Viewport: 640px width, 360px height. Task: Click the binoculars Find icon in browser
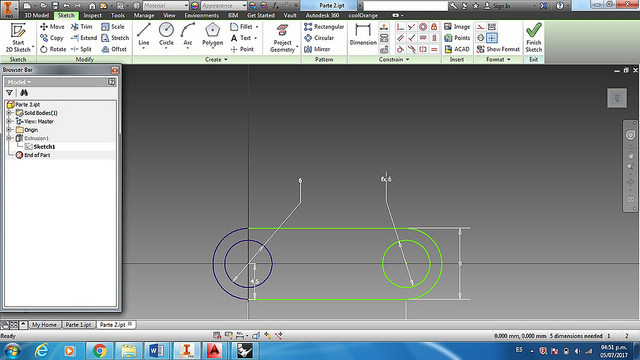24,93
